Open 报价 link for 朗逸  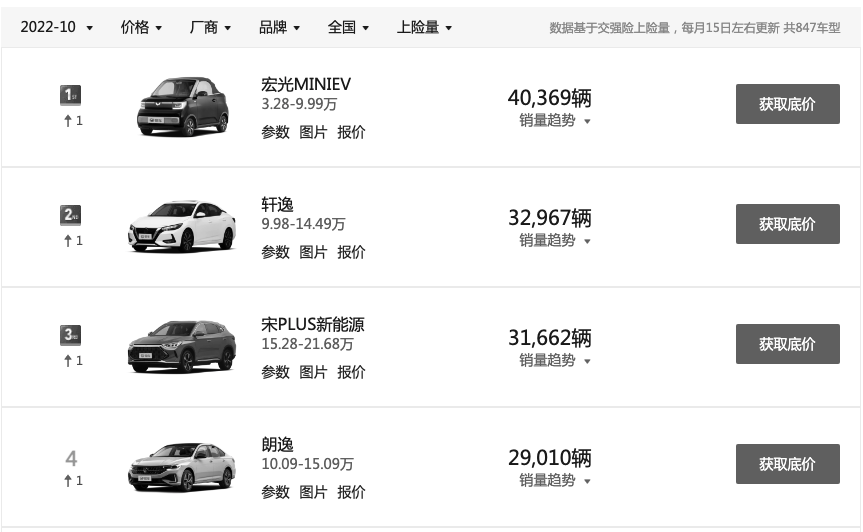(x=351, y=492)
